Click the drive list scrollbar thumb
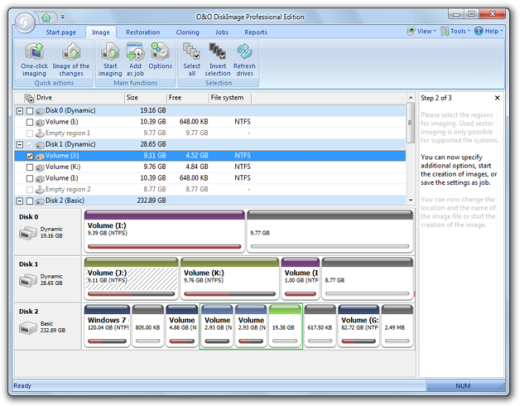Image resolution: width=520 pixels, height=406 pixels. pos(411,122)
